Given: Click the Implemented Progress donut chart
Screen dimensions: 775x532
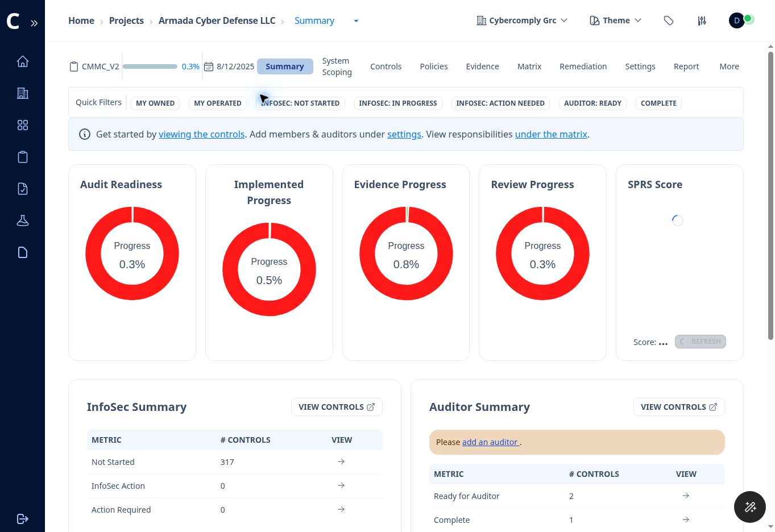Looking at the screenshot, I should [269, 269].
